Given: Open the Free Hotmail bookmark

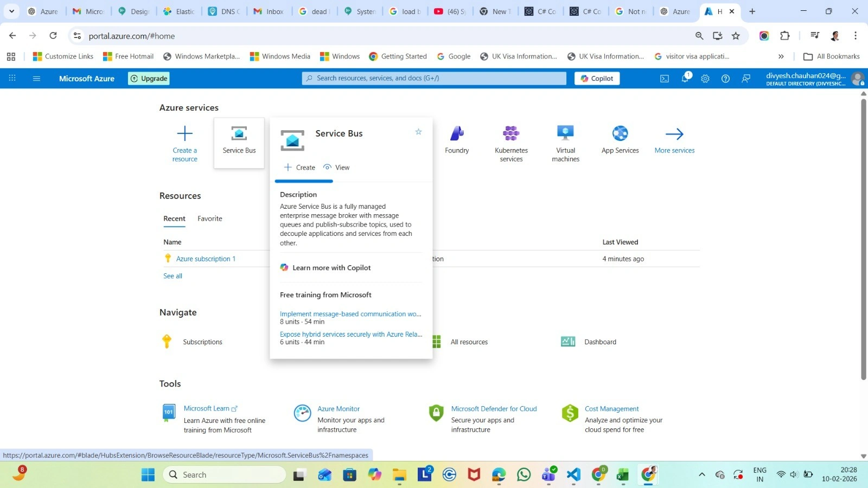Looking at the screenshot, I should [129, 56].
